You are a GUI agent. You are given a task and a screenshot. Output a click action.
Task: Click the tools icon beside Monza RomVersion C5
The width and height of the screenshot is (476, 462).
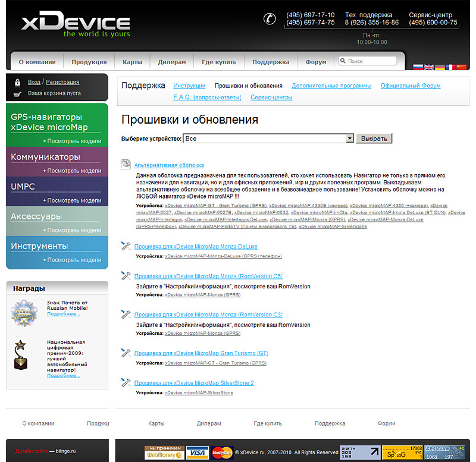[x=126, y=275]
